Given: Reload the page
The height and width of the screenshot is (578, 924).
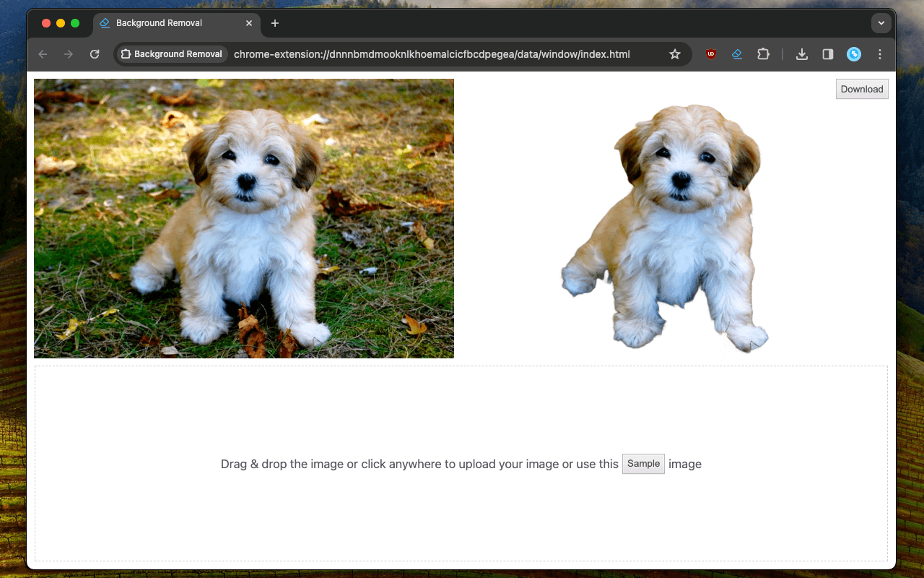Looking at the screenshot, I should (x=95, y=54).
